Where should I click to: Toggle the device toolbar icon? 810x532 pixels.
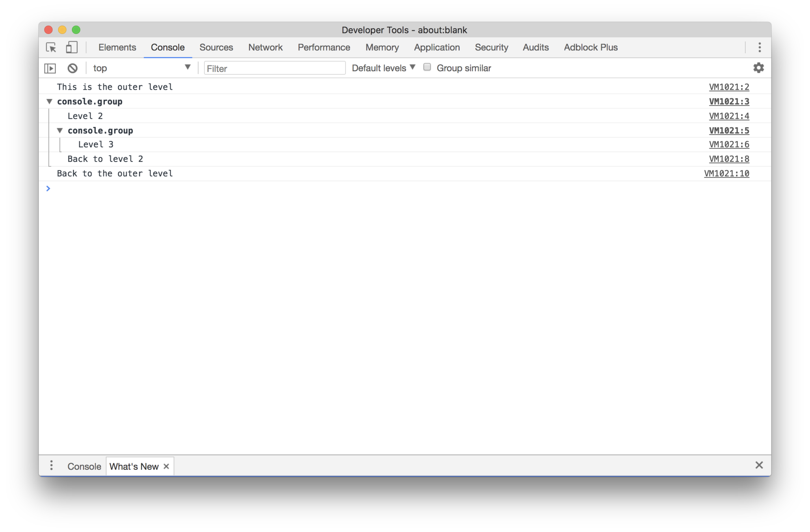tap(71, 47)
